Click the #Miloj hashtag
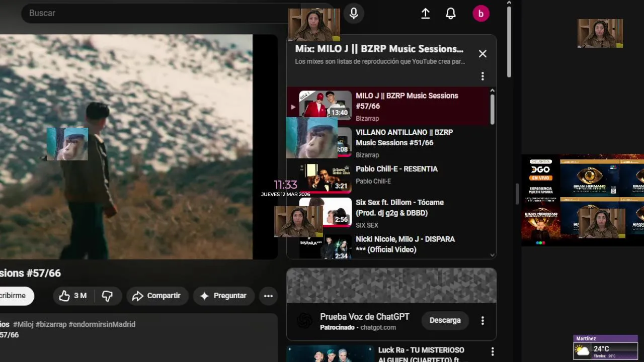The image size is (644, 362). (x=23, y=325)
